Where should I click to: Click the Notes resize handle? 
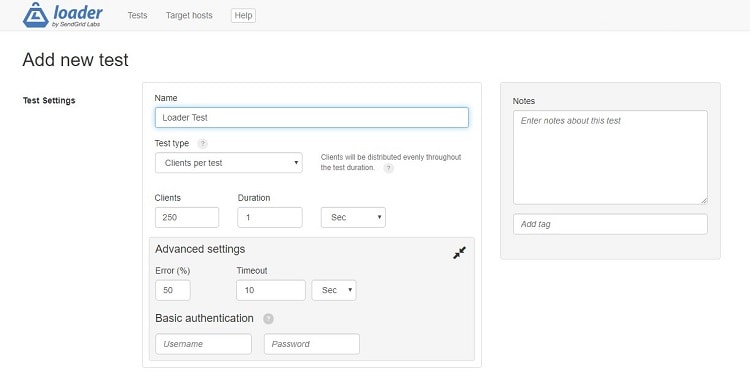tap(704, 200)
